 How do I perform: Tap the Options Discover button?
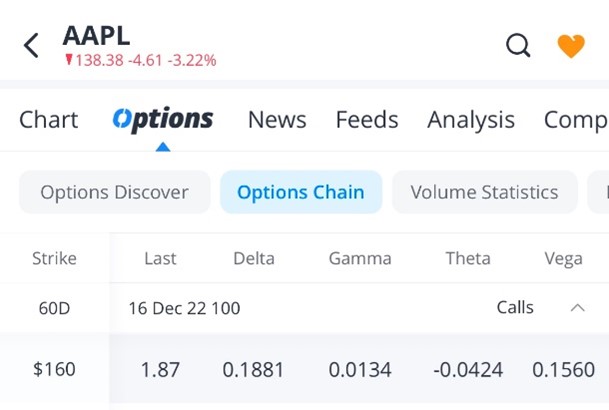pos(114,192)
